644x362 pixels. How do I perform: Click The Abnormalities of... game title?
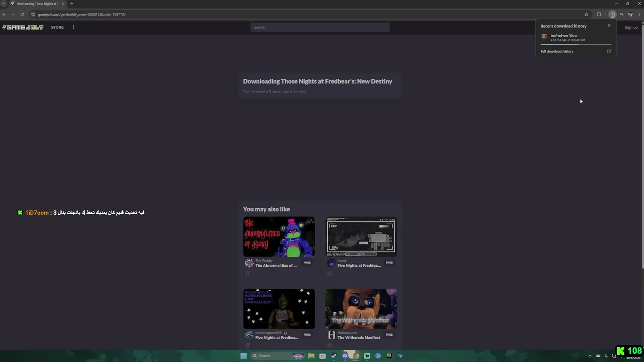coord(276,266)
